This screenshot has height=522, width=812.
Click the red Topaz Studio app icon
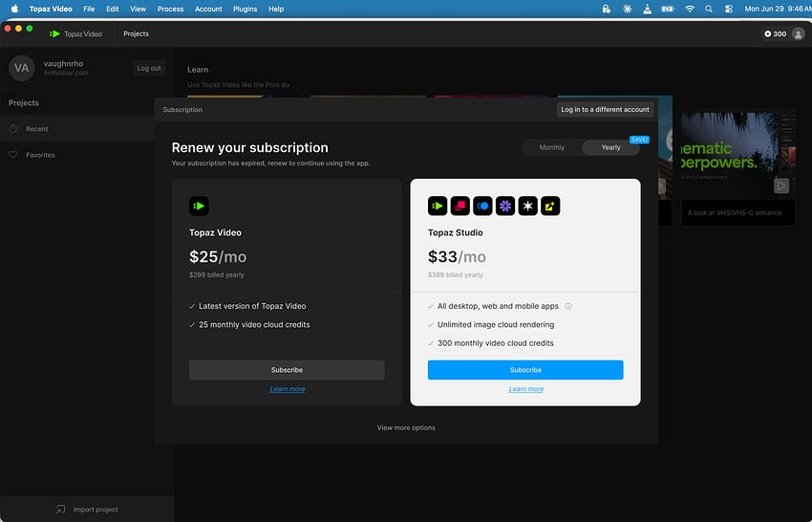[459, 206]
